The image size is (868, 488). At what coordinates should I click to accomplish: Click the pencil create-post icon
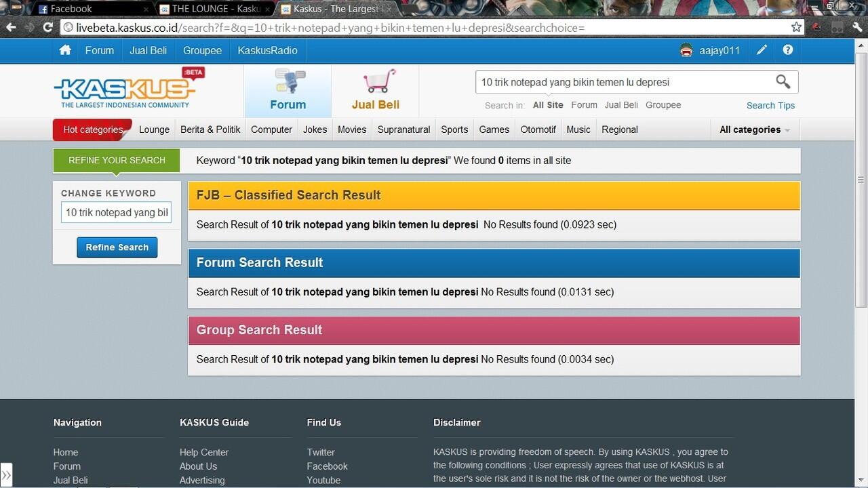point(762,50)
